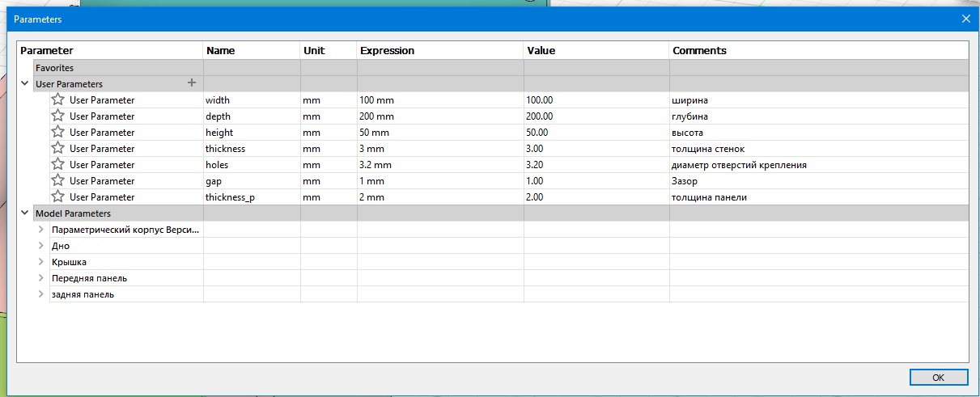Select the 'Дно' tree label
Screen dimensions: 980x397
click(x=61, y=246)
